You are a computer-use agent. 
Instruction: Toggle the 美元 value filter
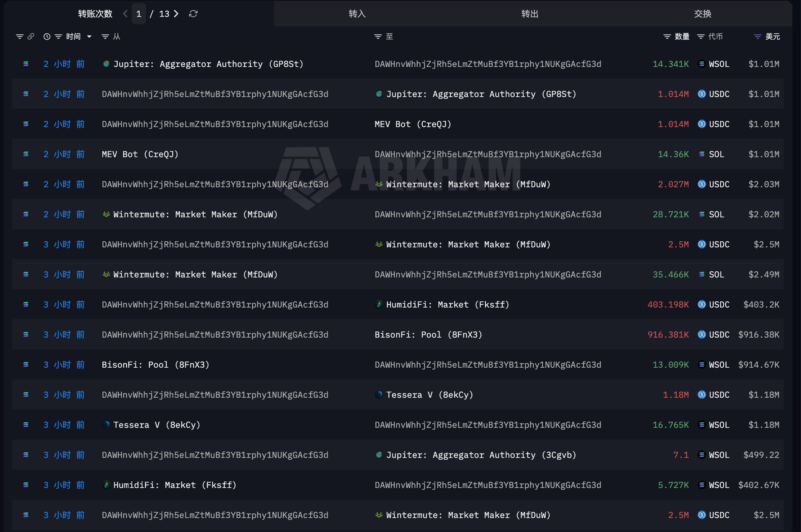pos(758,37)
